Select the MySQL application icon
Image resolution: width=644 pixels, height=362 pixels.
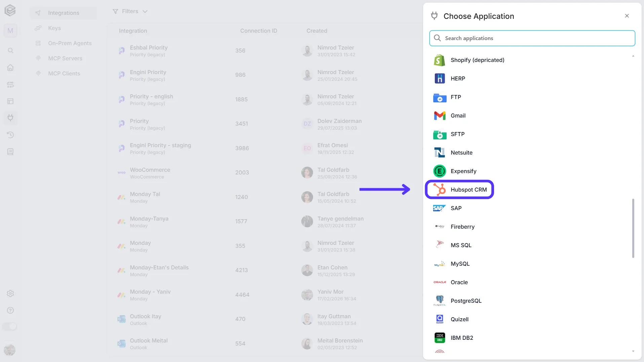440,264
